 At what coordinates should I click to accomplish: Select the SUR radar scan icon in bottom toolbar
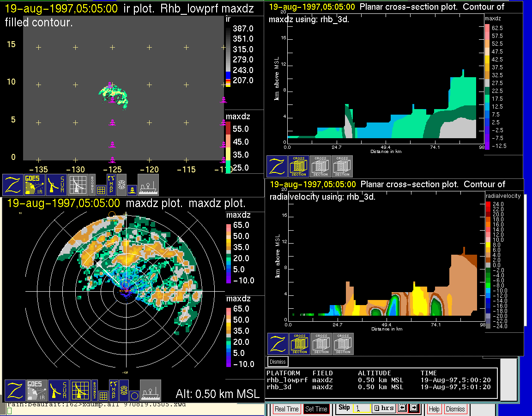click(59, 391)
